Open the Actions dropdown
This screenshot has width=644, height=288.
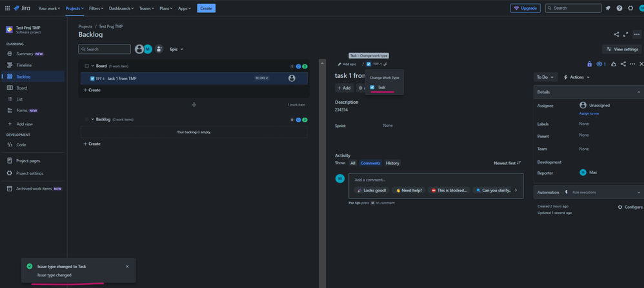coord(577,77)
